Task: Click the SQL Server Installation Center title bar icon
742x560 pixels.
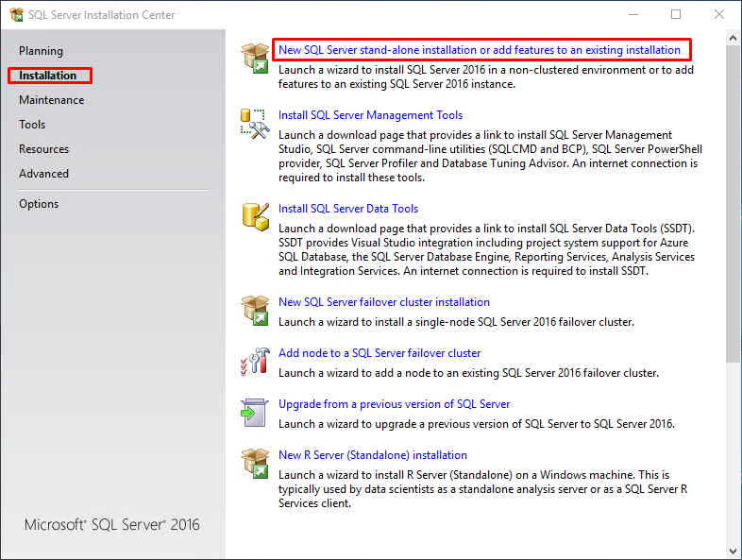Action: pos(16,15)
